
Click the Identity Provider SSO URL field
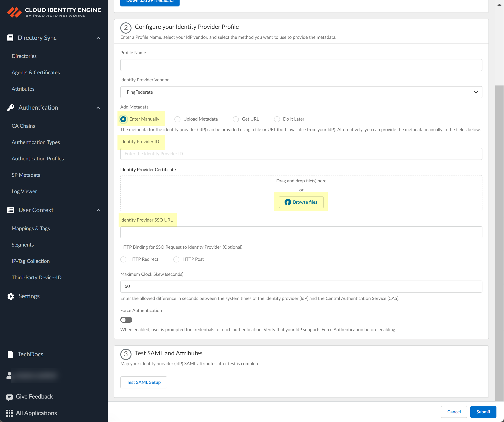click(301, 232)
